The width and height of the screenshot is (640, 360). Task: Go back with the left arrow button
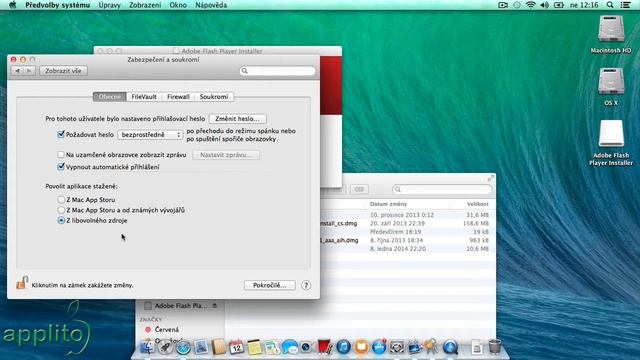[x=17, y=71]
